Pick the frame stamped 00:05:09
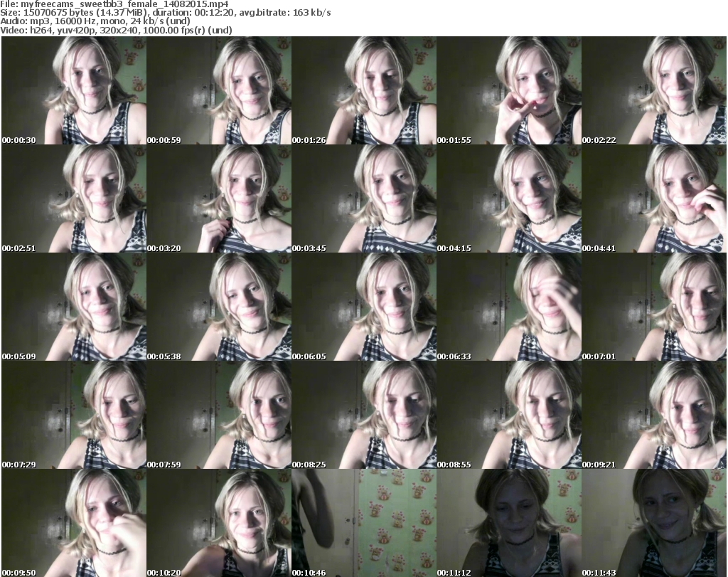728x577 pixels. pos(74,307)
